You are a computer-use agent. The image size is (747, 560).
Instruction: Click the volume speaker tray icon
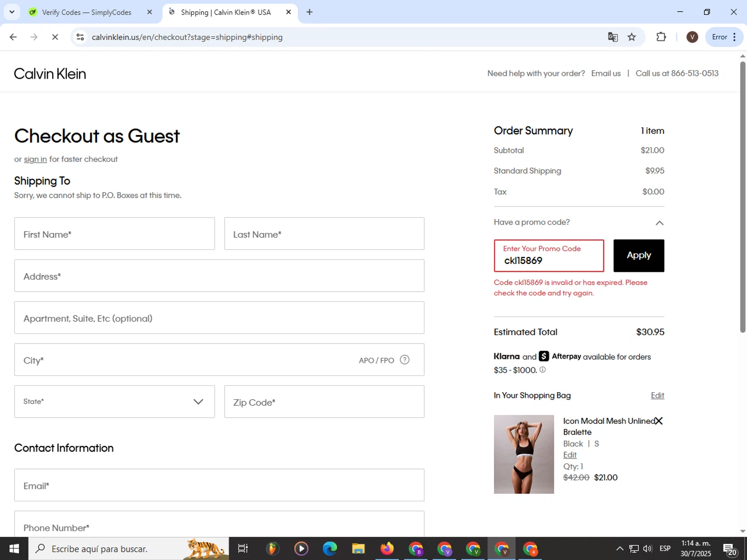[x=647, y=549]
